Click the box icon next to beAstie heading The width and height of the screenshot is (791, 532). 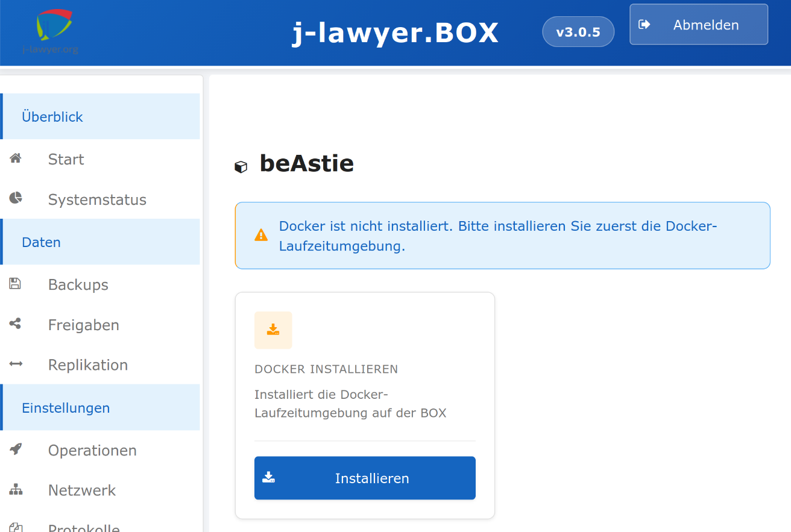click(x=241, y=167)
